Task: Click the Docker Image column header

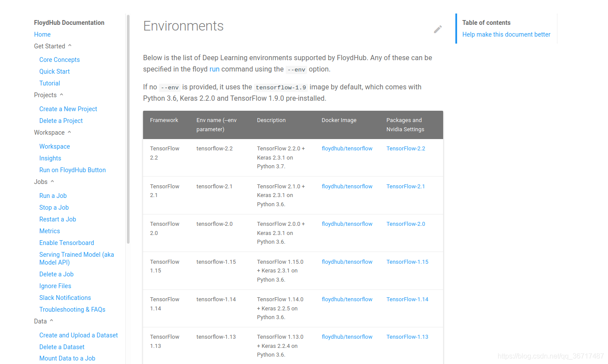Action: click(339, 120)
